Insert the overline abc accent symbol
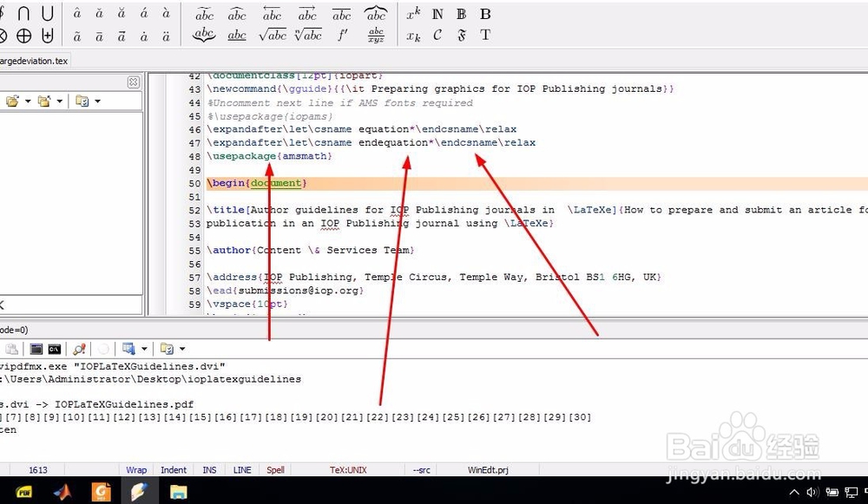This screenshot has width=868, height=504. click(x=341, y=13)
